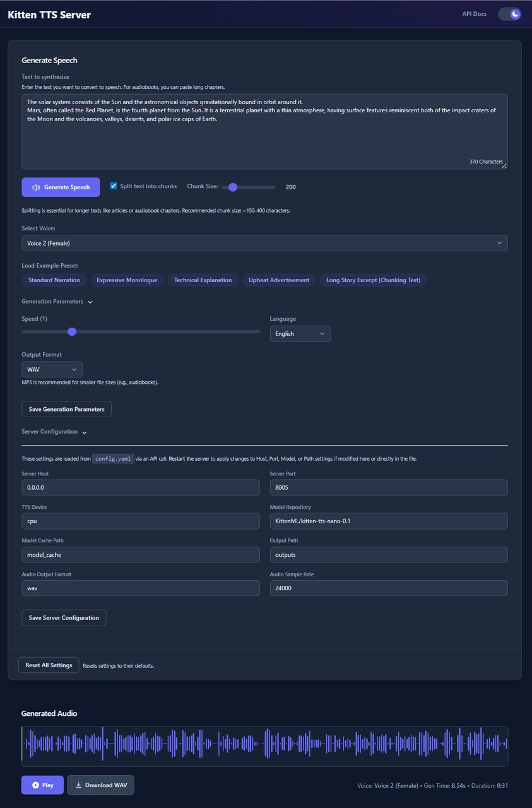The image size is (532, 808).
Task: Disable the Split text into chunks checkbox
Action: pyautogui.click(x=113, y=186)
